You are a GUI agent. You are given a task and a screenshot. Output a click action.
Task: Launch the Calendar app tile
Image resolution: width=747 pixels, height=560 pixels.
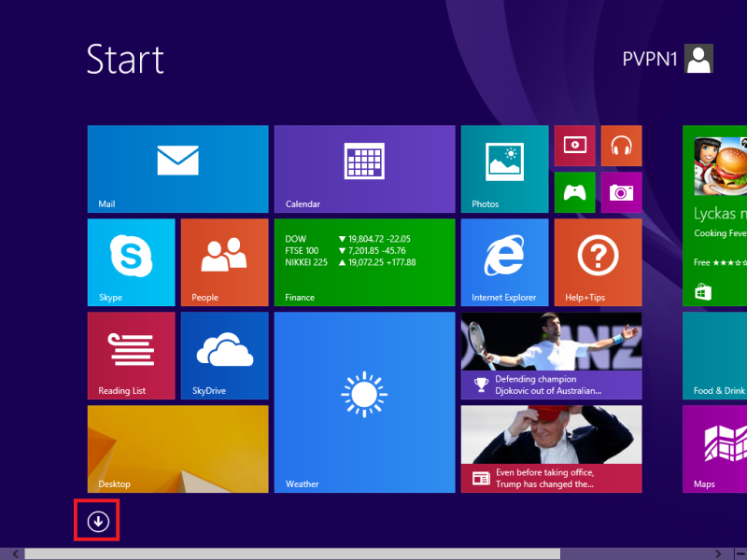[364, 169]
